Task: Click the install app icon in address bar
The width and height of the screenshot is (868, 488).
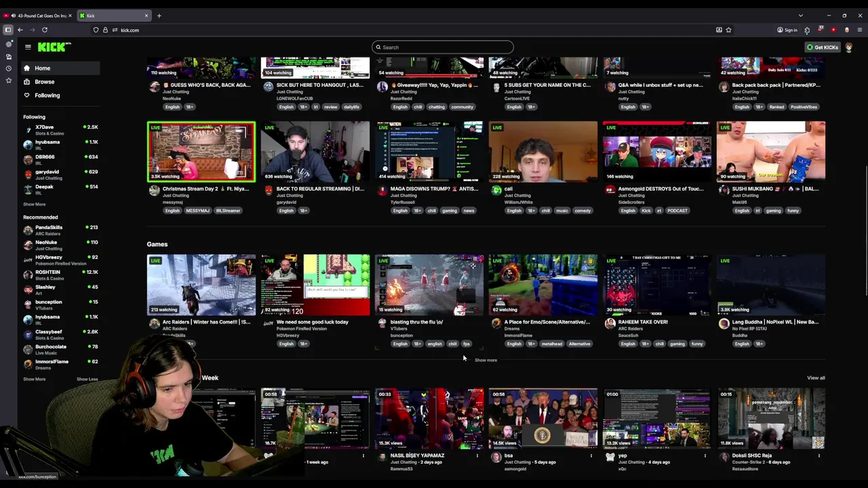Action: point(719,30)
